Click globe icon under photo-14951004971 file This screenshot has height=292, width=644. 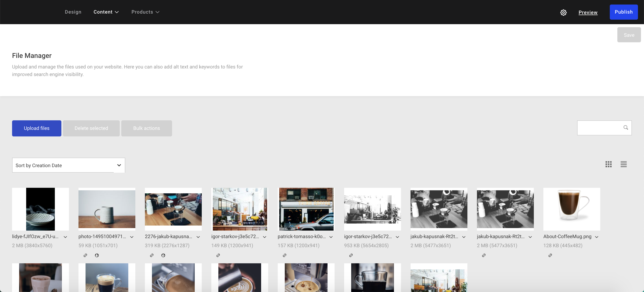pos(97,255)
